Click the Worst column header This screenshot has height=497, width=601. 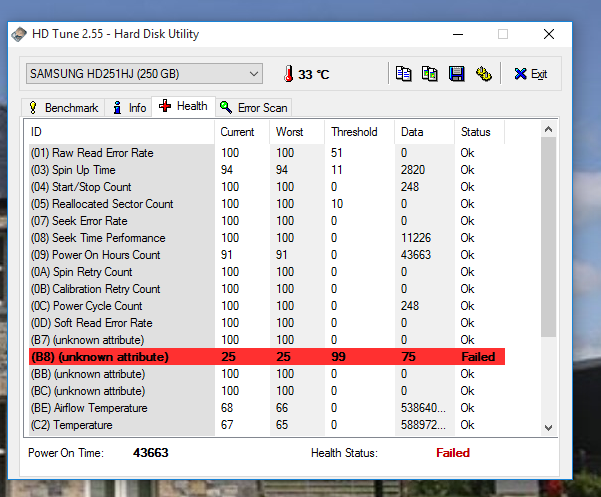point(297,132)
